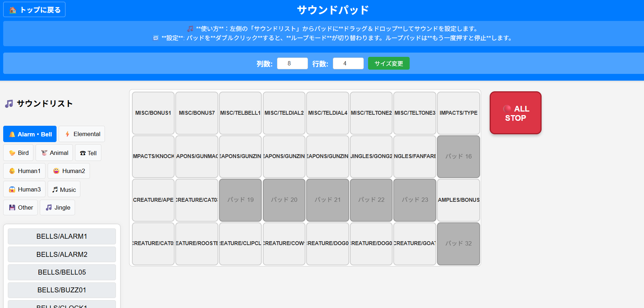The width and height of the screenshot is (644, 308).
Task: Click the 行数 input field
Action: point(348,63)
